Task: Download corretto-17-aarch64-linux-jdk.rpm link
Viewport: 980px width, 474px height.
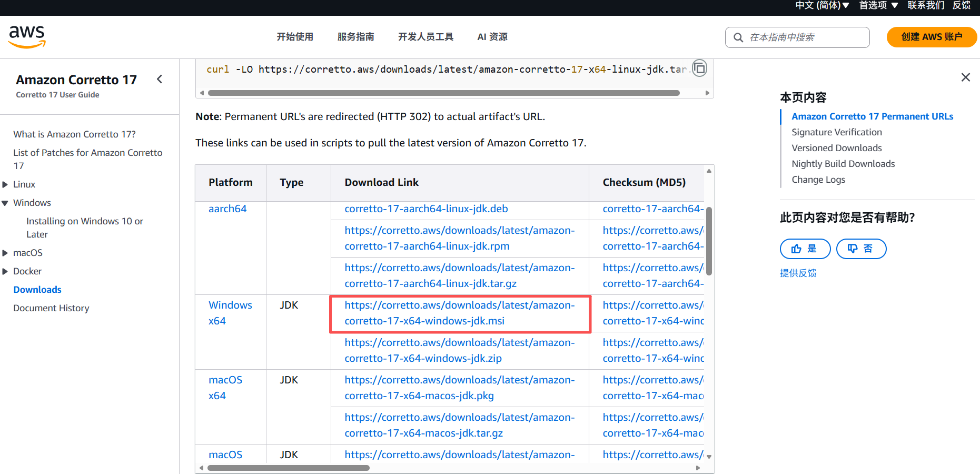Action: click(x=460, y=238)
